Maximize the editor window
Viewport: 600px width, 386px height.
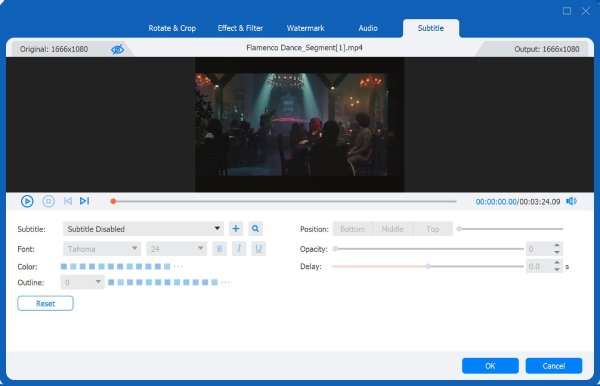coord(567,11)
